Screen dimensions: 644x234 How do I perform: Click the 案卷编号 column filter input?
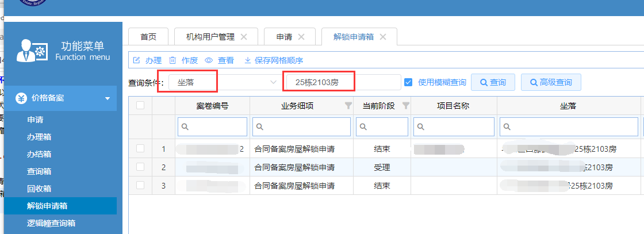point(213,126)
